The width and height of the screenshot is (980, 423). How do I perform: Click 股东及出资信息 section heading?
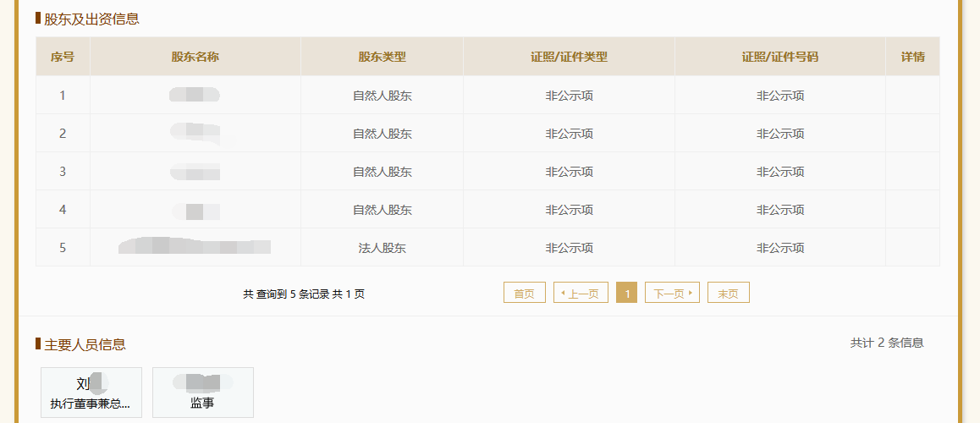tap(91, 19)
